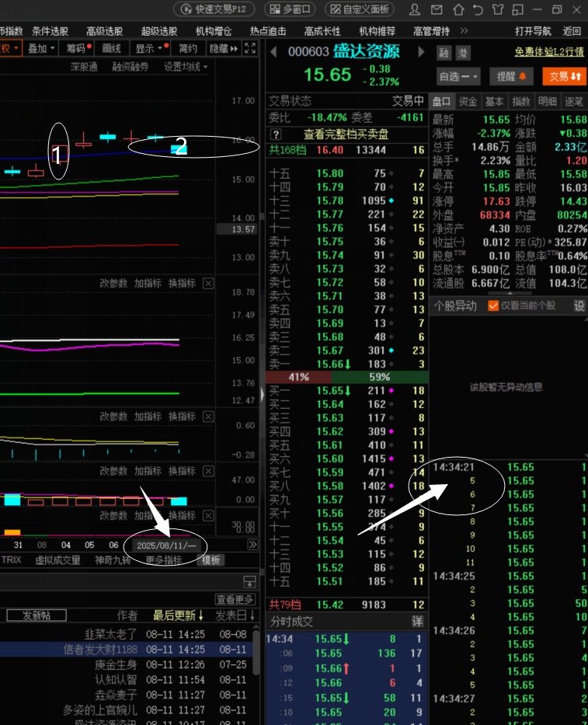
Task: Open the 设置均线 moving average dropdown
Action: click(186, 67)
